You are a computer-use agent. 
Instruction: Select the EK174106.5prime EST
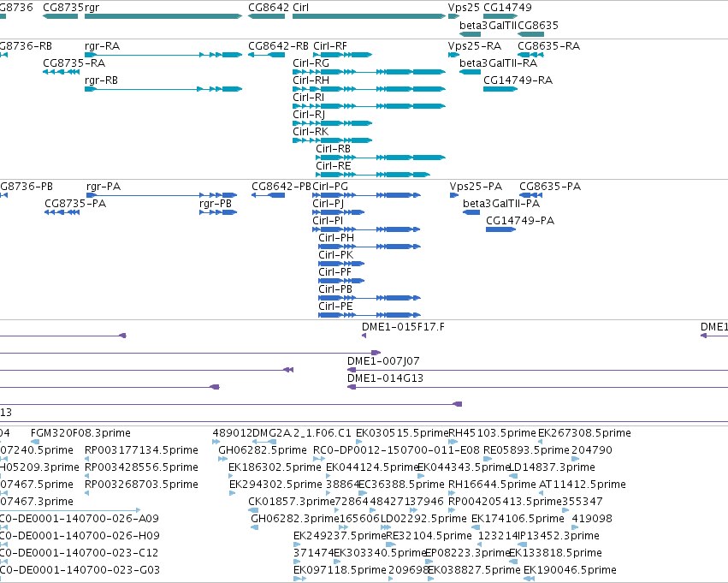point(476,527)
